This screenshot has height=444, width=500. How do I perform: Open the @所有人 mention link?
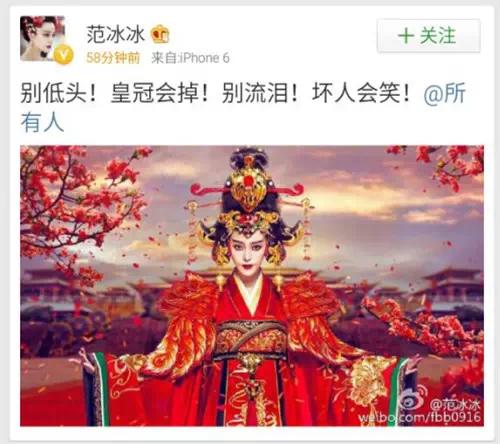coord(444,93)
